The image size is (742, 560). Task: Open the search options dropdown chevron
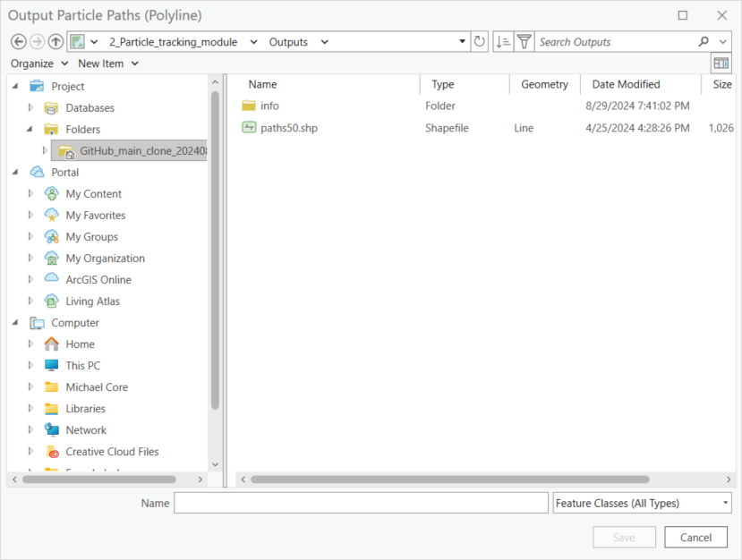pos(722,42)
